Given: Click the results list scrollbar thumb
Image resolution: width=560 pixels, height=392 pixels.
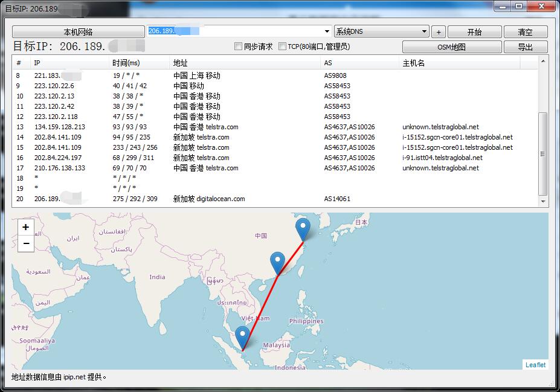Looking at the screenshot, I should coord(543,154).
